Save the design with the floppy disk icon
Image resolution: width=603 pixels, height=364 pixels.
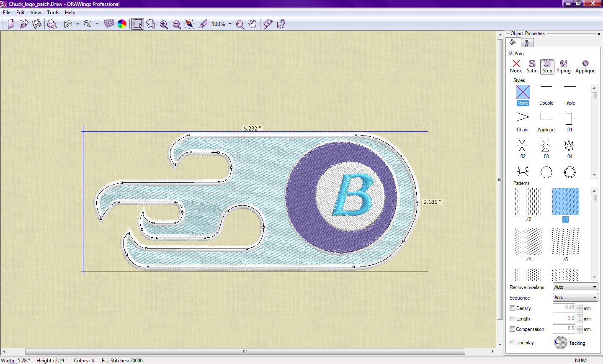pos(37,24)
